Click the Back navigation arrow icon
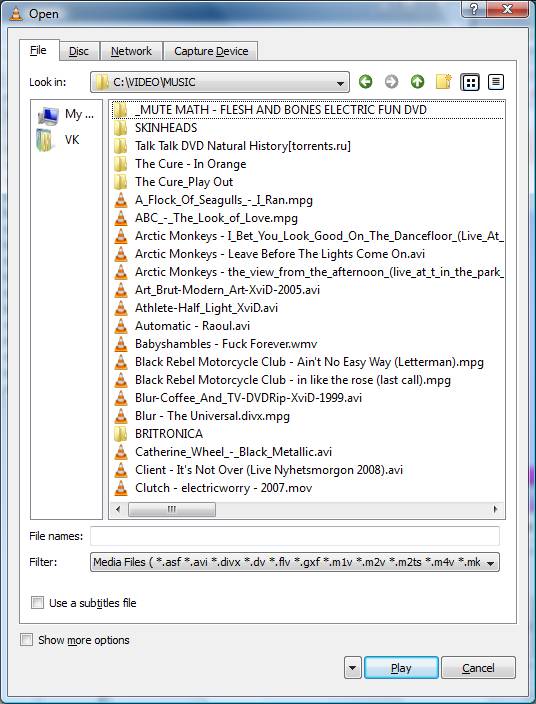The image size is (536, 704). click(x=365, y=82)
